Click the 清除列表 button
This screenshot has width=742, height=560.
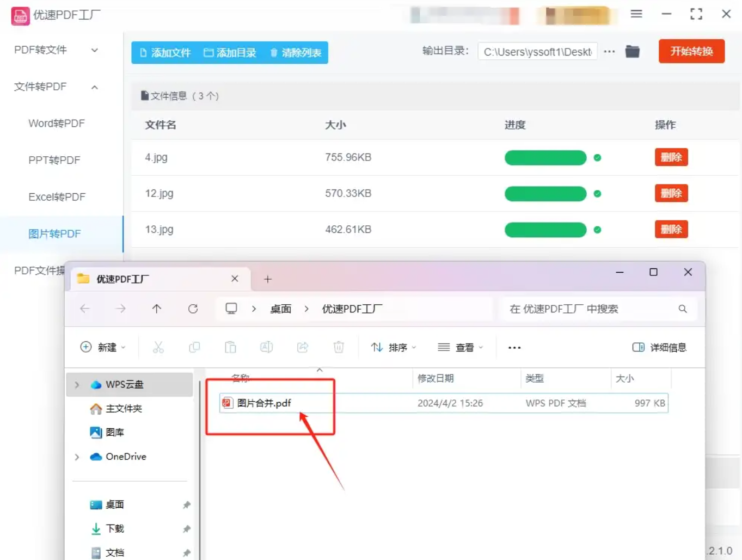point(296,53)
